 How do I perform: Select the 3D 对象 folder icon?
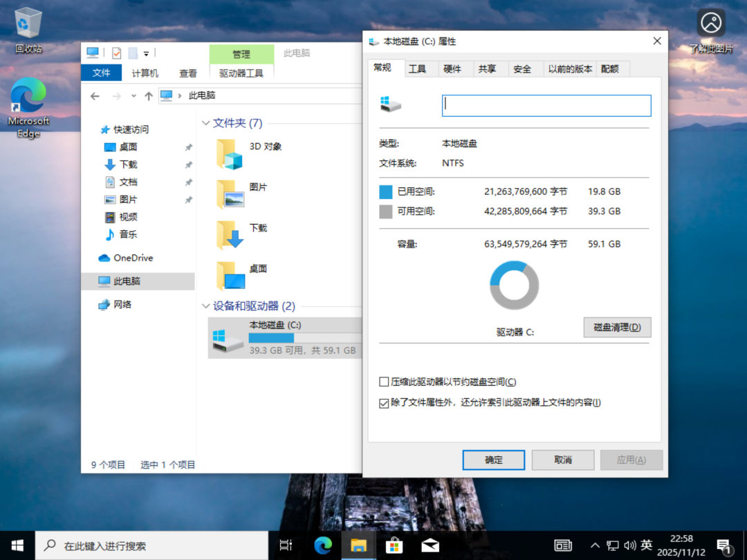click(x=230, y=154)
